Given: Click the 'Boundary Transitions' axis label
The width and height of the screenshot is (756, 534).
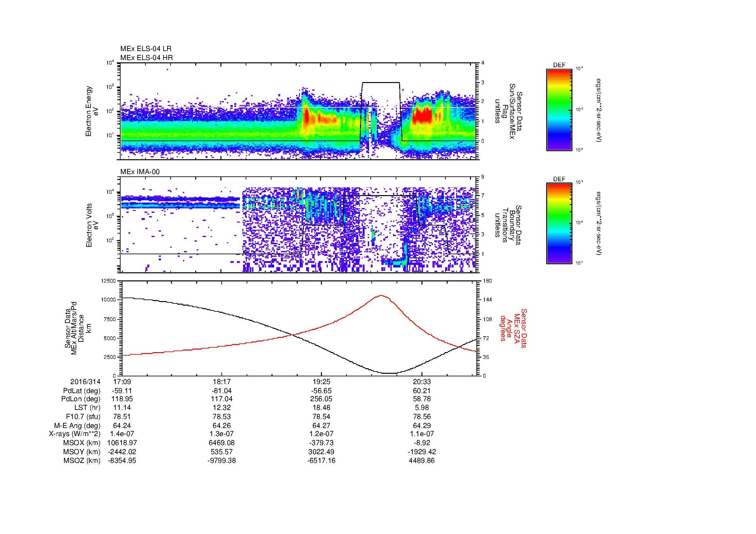Looking at the screenshot, I should point(509,225).
